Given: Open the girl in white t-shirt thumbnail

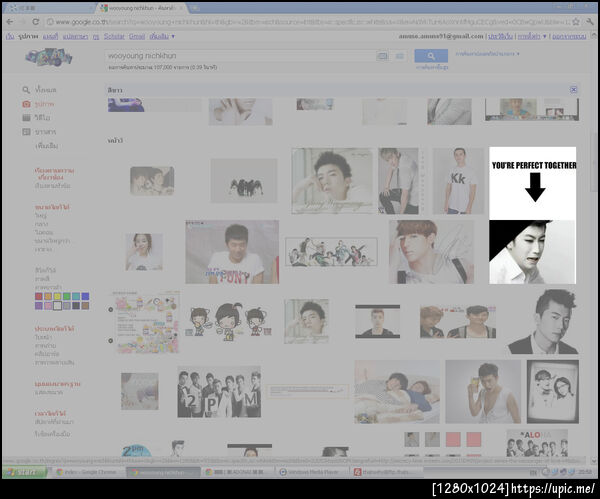Looking at the screenshot, I should pos(144,252).
